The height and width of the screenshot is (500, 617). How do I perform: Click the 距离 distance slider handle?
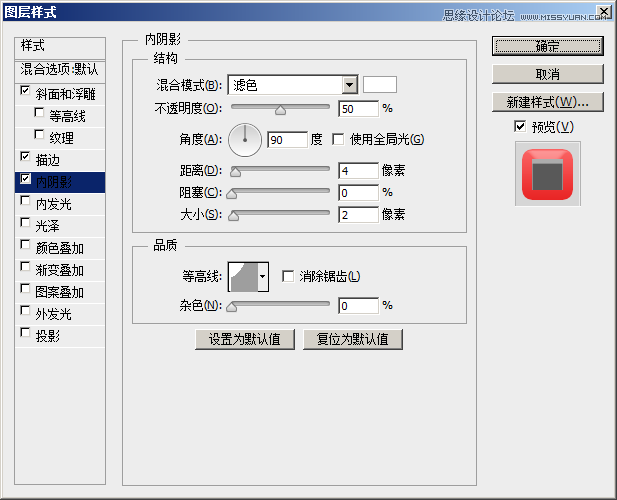tap(235, 172)
